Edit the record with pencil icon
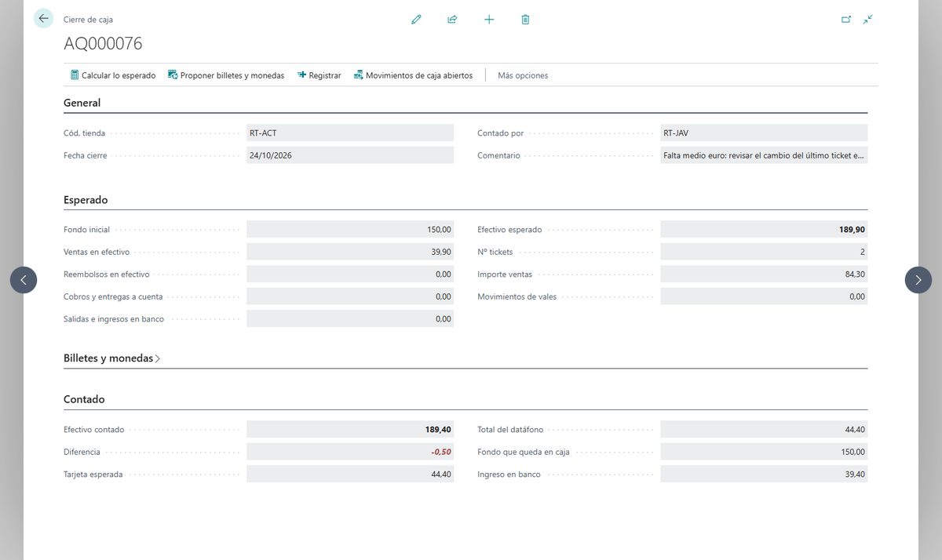The width and height of the screenshot is (942, 560). [x=416, y=20]
